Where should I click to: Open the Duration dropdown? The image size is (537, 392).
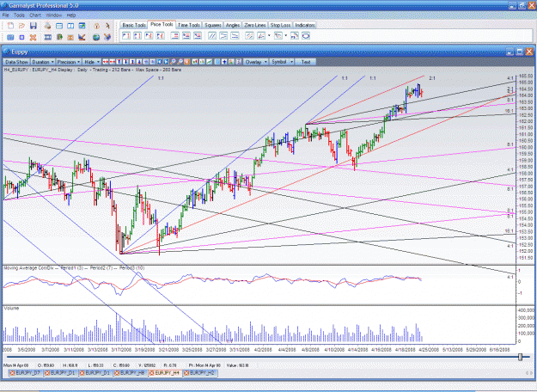[x=43, y=62]
